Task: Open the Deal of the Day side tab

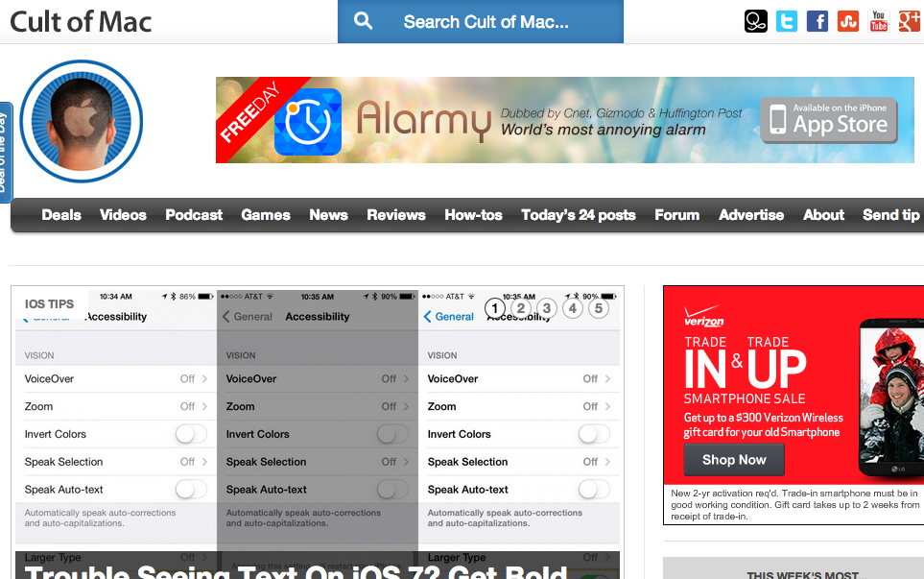Action: point(5,152)
